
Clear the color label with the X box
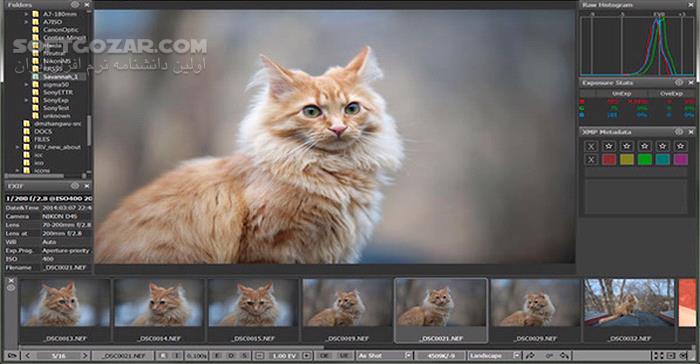pos(591,159)
